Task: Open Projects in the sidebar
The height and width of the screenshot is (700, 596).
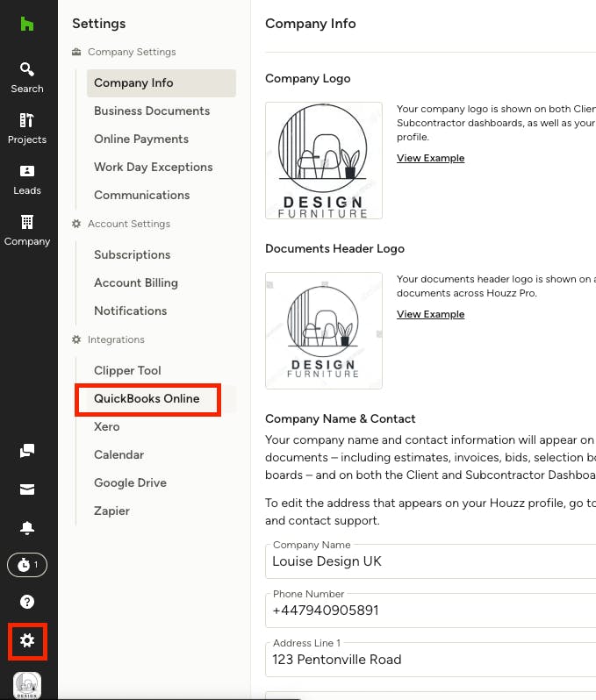Action: (27, 129)
